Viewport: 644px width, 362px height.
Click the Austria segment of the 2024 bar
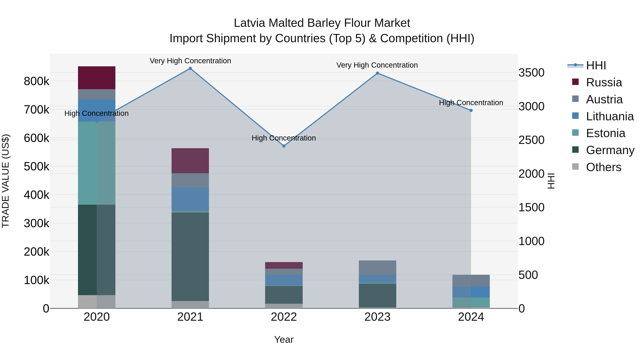(x=471, y=280)
